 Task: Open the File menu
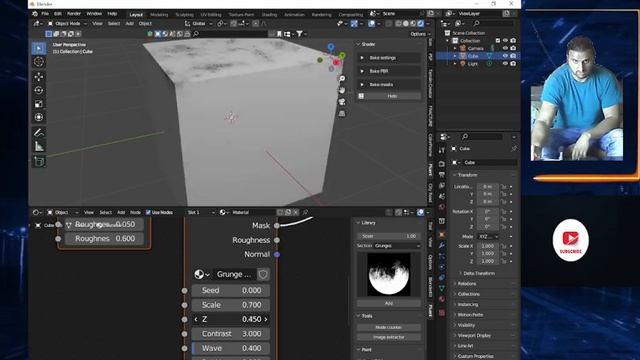point(45,14)
